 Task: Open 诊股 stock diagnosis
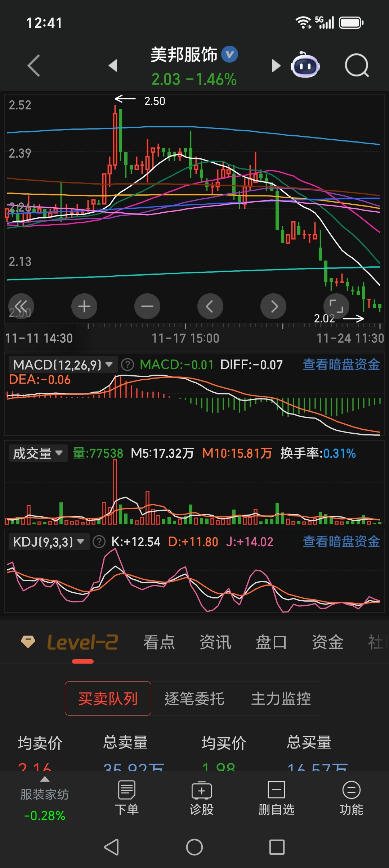pyautogui.click(x=202, y=798)
